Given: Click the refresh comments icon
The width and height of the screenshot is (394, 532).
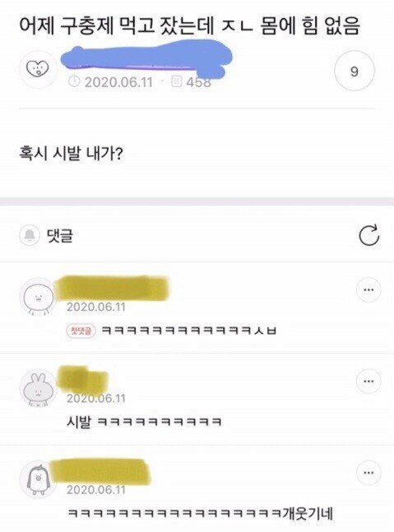Looking at the screenshot, I should (x=369, y=235).
